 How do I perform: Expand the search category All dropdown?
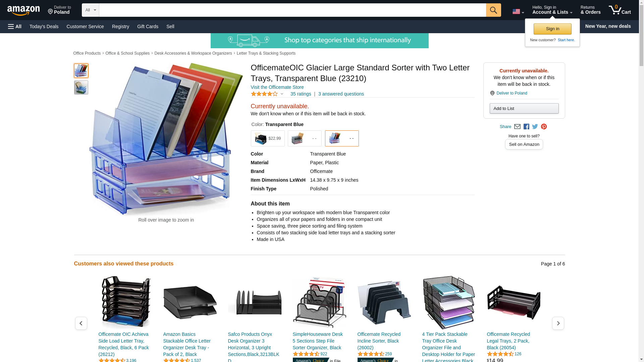point(91,10)
